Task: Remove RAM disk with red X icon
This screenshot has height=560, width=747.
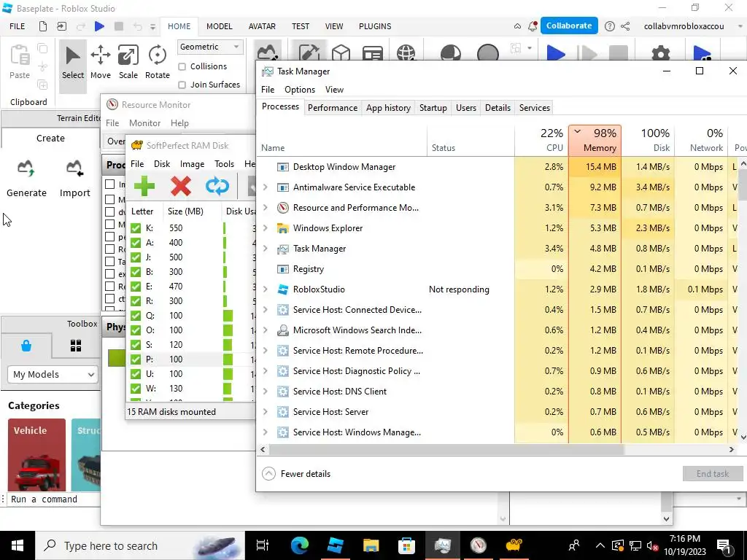Action: (181, 186)
